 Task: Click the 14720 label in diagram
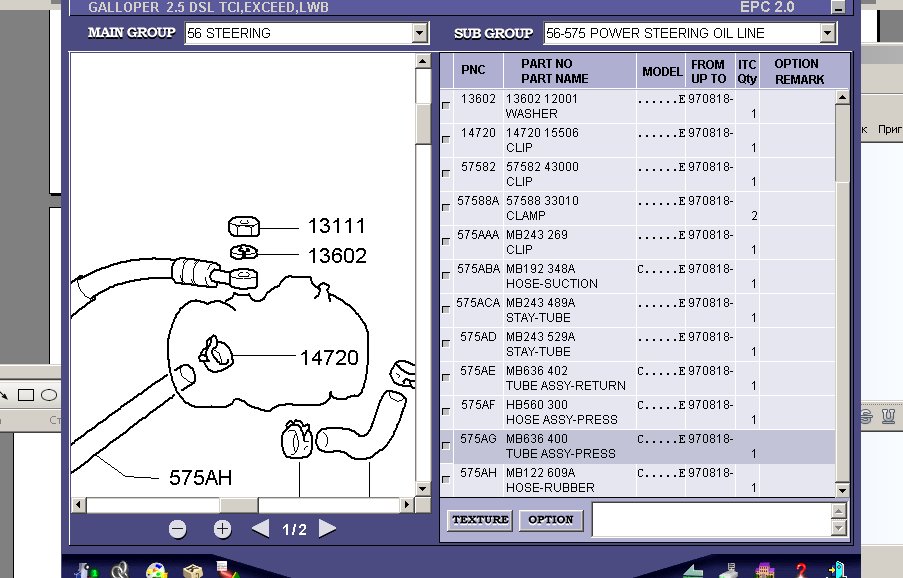[329, 358]
